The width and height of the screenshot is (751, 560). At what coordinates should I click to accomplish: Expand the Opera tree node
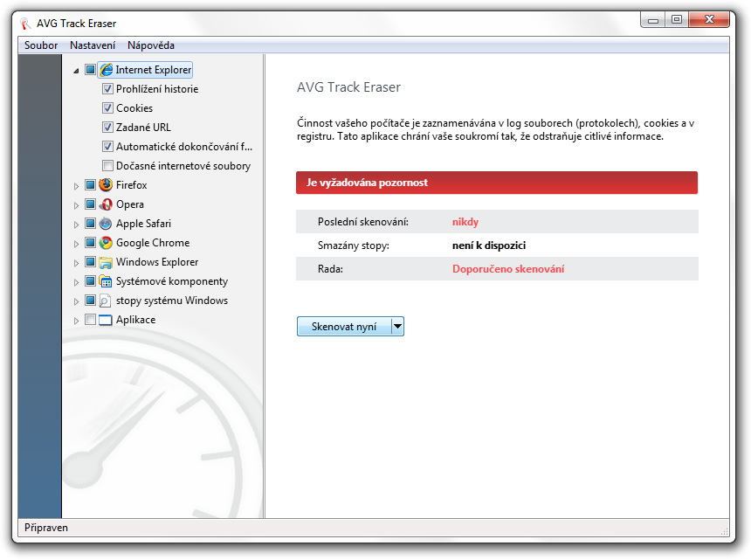pos(76,205)
